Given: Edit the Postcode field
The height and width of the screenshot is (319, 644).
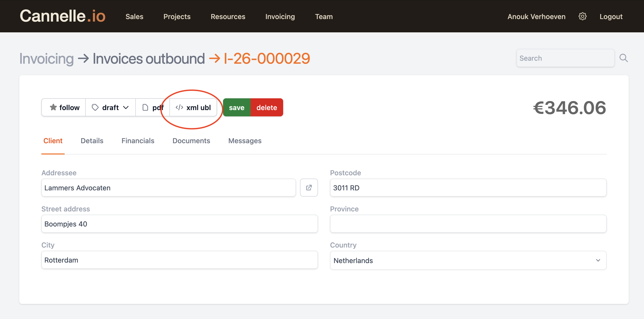Looking at the screenshot, I should [x=468, y=188].
